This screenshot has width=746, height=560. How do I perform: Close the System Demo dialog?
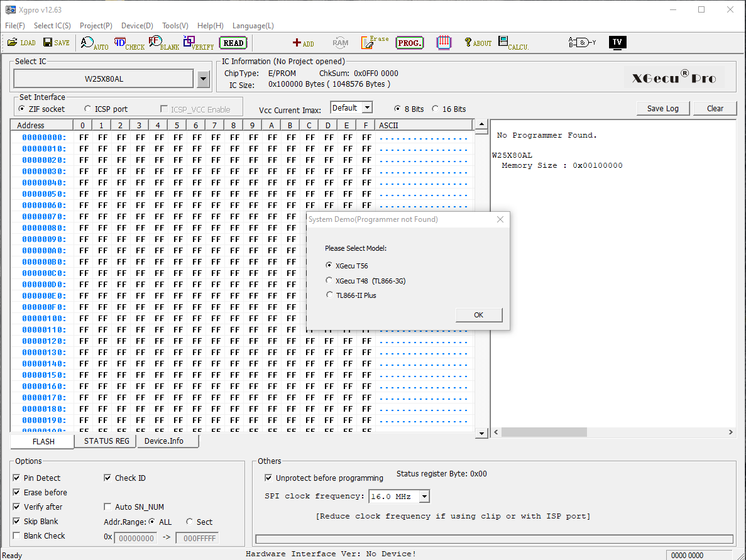pyautogui.click(x=500, y=219)
